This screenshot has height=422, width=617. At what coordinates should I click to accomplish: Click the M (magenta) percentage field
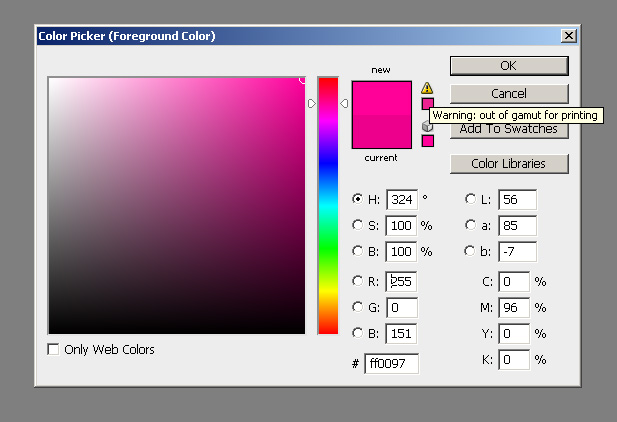pyautogui.click(x=514, y=307)
